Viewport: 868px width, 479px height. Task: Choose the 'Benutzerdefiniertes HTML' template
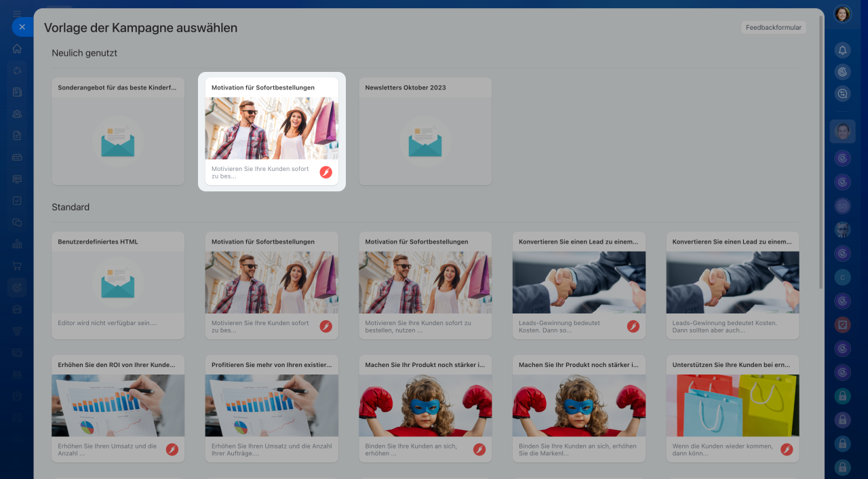point(118,286)
